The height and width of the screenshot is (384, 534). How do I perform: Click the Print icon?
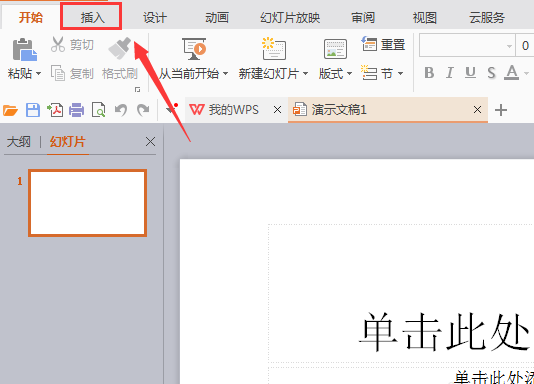click(x=77, y=110)
